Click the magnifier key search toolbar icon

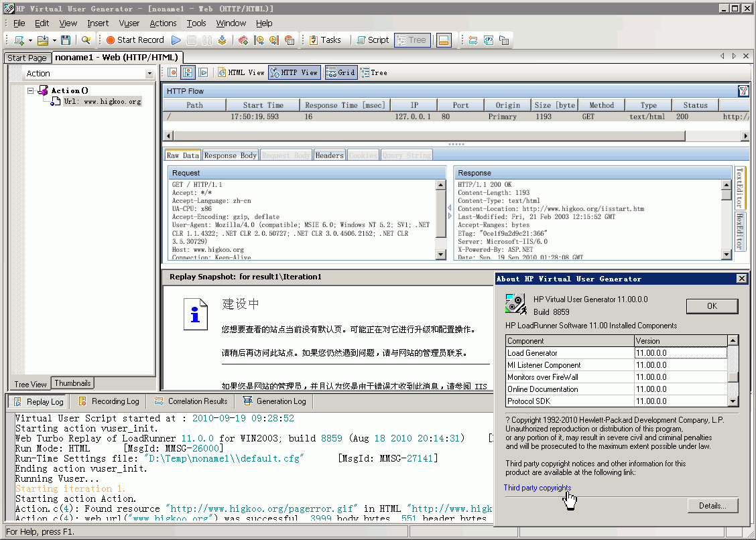point(86,40)
